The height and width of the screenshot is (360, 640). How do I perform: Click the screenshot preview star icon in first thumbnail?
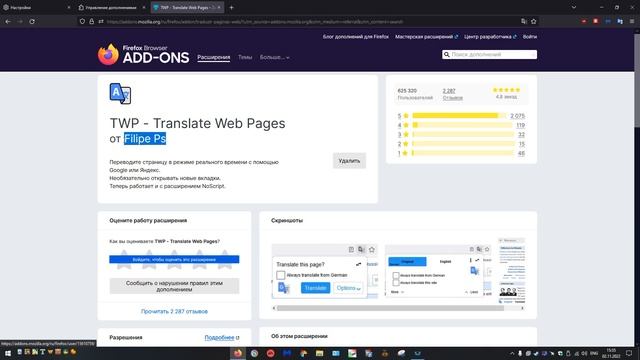[371, 249]
